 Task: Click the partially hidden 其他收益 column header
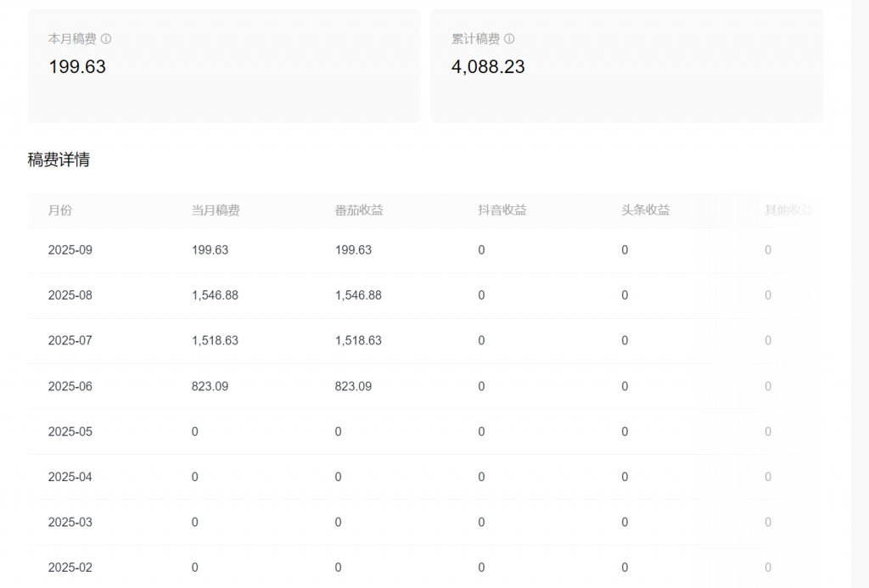point(788,210)
